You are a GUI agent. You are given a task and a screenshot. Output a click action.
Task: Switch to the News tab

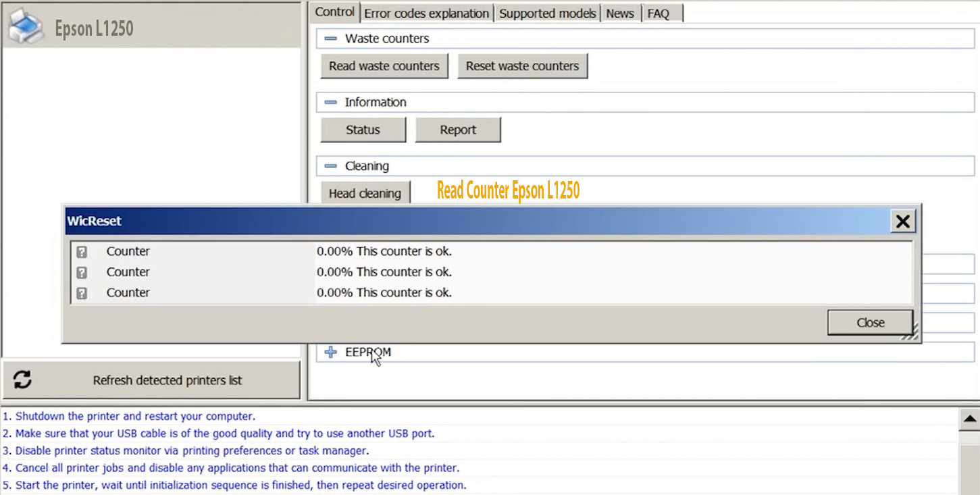click(620, 14)
